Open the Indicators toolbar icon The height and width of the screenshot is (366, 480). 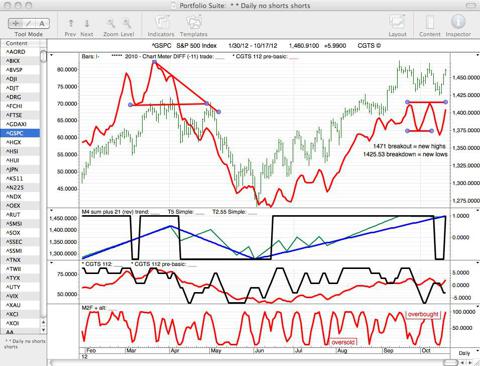tap(161, 23)
